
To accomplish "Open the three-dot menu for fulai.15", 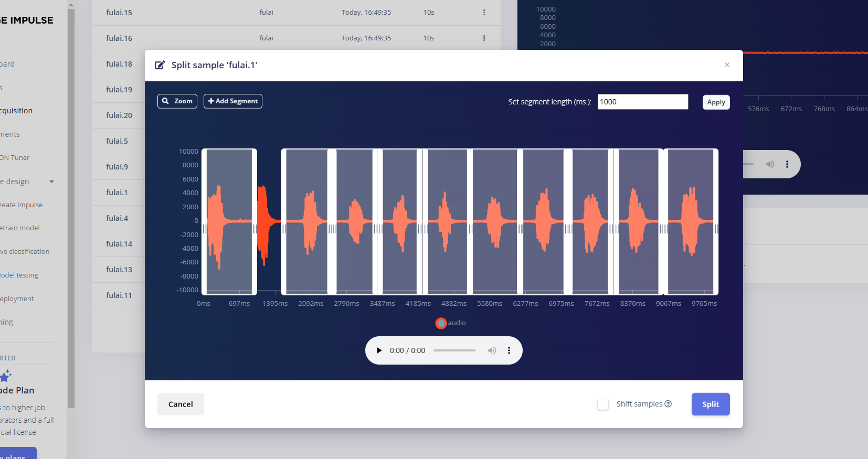I will 484,13.
